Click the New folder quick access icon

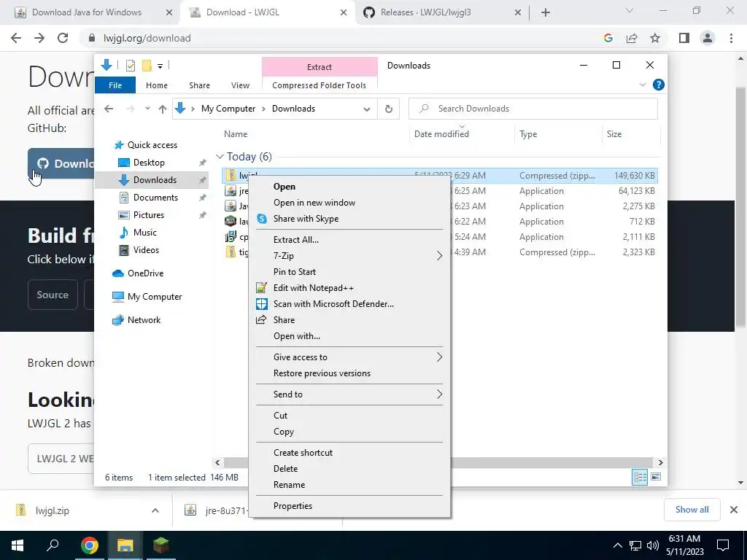click(x=147, y=65)
